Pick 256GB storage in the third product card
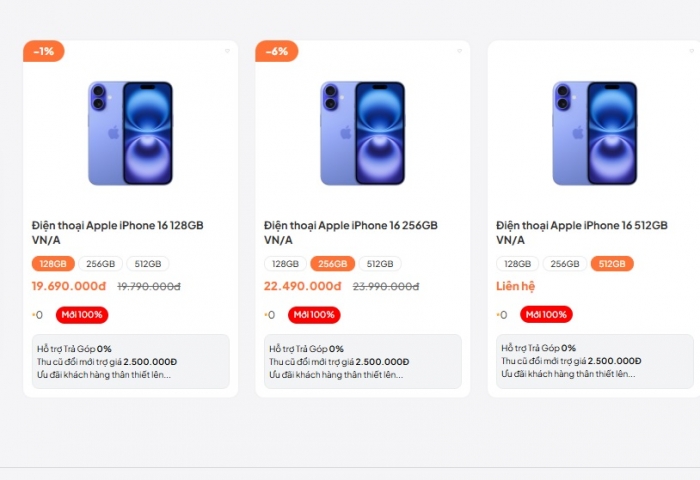 tap(565, 264)
